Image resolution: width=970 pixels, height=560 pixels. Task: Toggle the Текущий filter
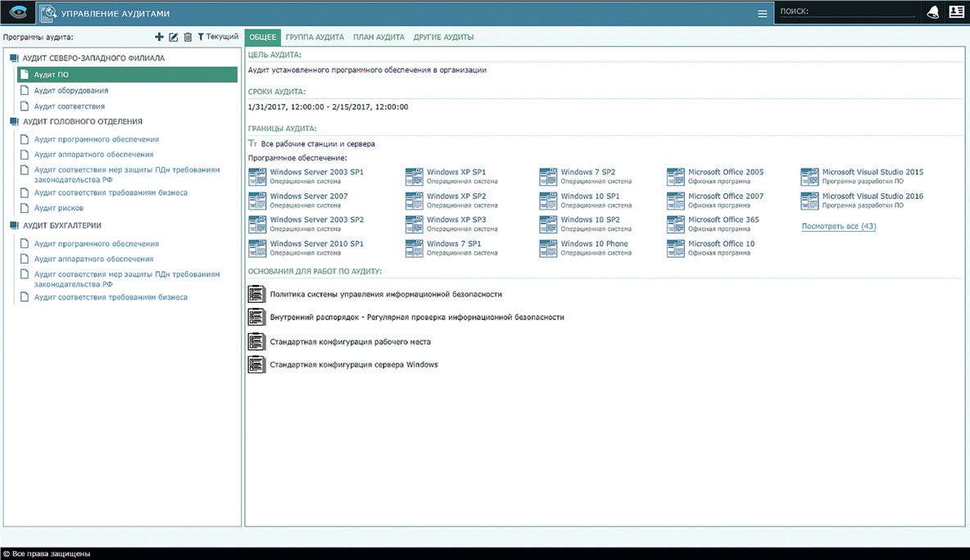click(218, 37)
